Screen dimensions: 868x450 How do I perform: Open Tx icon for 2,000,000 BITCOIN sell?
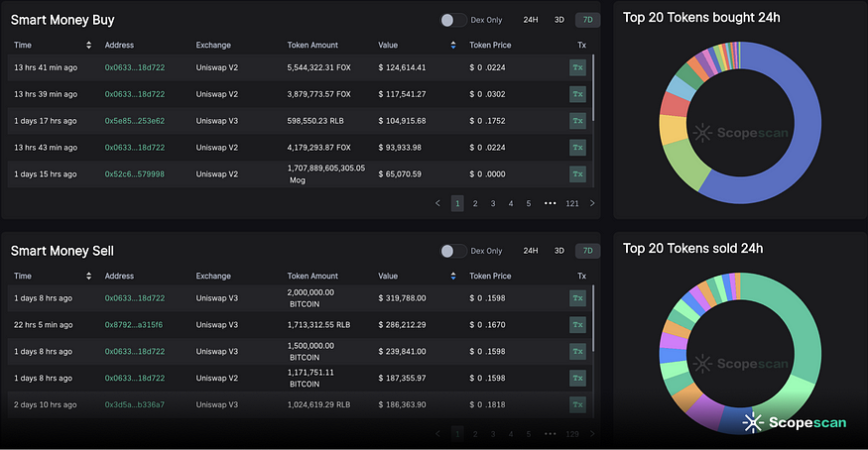pyautogui.click(x=577, y=297)
